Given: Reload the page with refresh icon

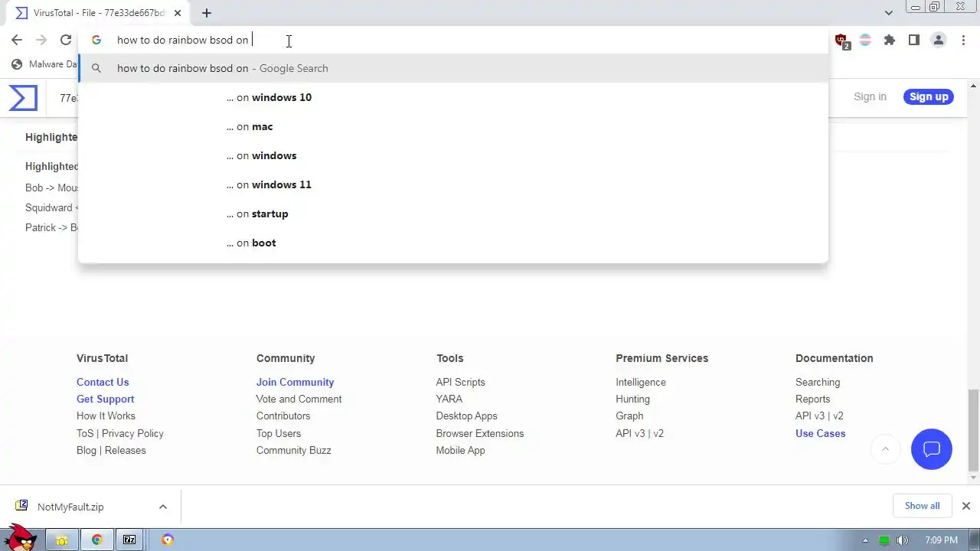Looking at the screenshot, I should click(x=66, y=41).
